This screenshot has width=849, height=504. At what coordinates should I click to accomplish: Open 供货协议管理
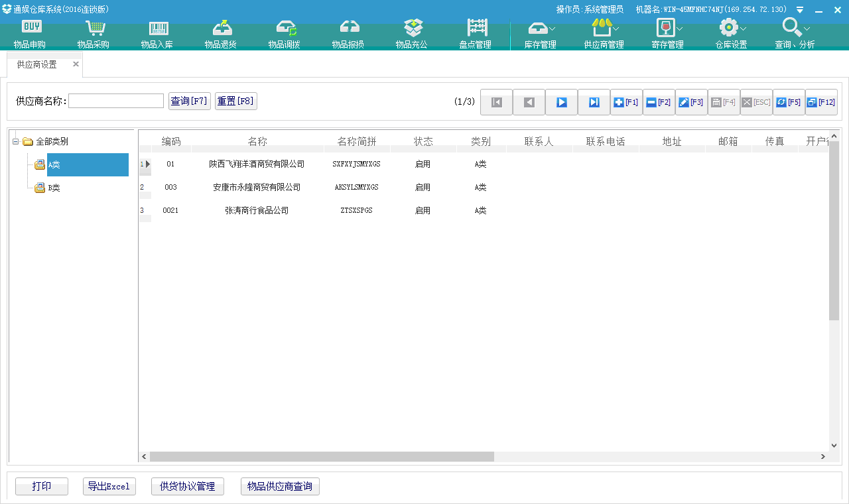188,486
